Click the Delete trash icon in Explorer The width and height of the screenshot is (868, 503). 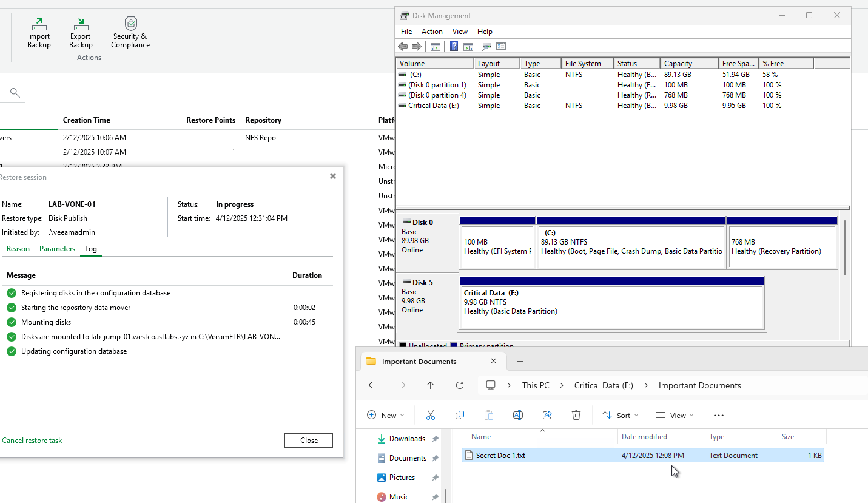point(576,416)
